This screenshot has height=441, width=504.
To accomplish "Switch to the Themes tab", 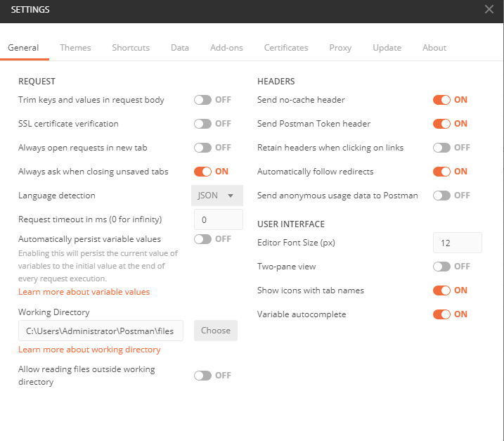I will pyautogui.click(x=75, y=48).
